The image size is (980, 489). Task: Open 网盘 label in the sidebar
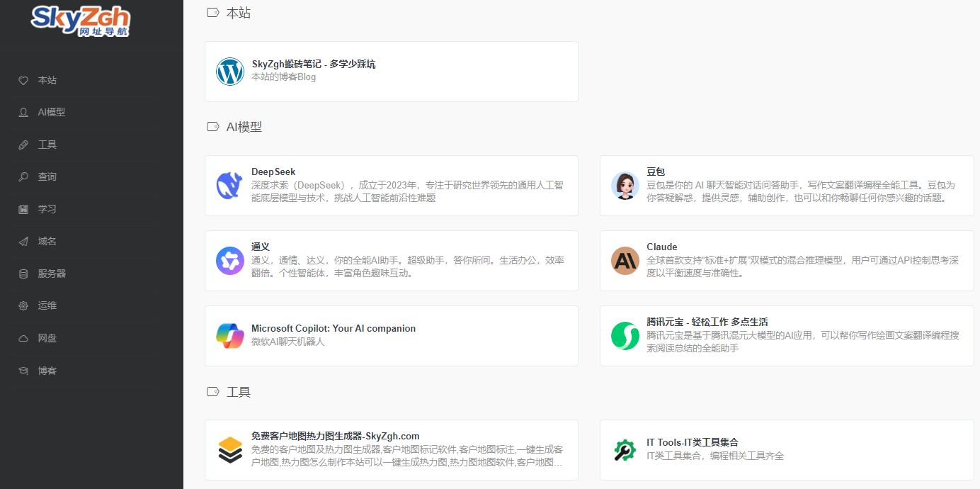pos(47,338)
